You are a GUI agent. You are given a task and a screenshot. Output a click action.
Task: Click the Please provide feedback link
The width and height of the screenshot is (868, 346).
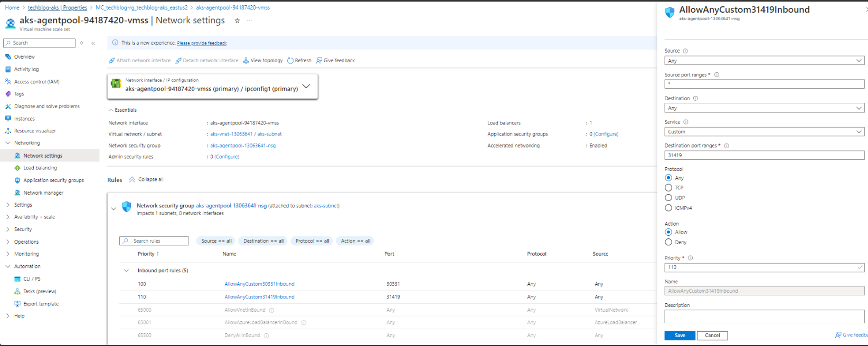[202, 43]
